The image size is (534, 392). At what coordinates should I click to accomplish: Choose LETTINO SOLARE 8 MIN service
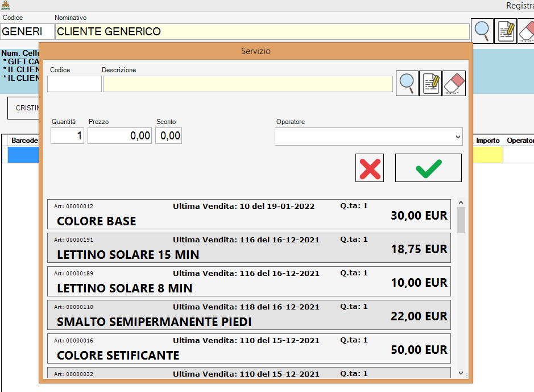[249, 282]
